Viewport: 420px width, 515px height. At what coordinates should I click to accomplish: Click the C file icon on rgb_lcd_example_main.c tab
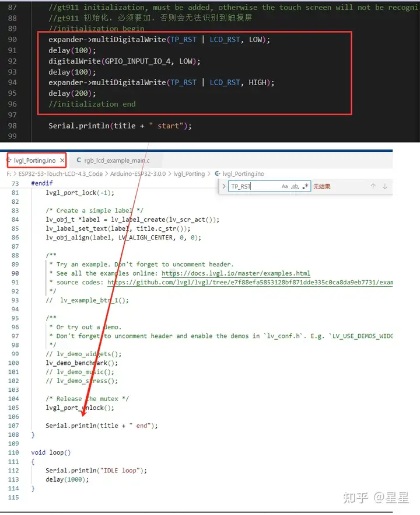pyautogui.click(x=79, y=160)
